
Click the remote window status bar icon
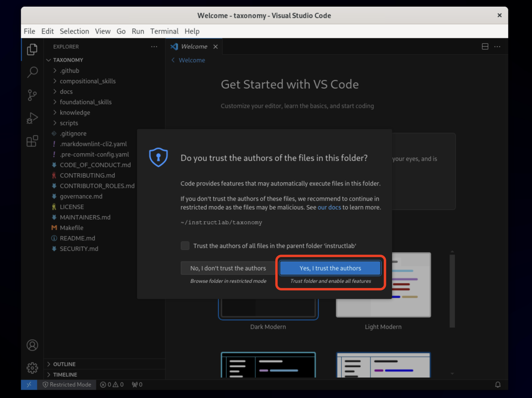(29, 384)
